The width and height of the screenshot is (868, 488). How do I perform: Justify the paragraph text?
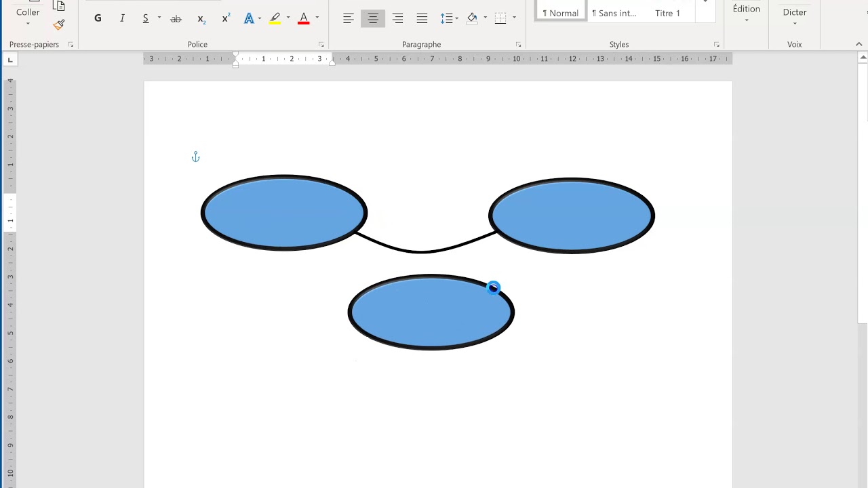pyautogui.click(x=422, y=18)
